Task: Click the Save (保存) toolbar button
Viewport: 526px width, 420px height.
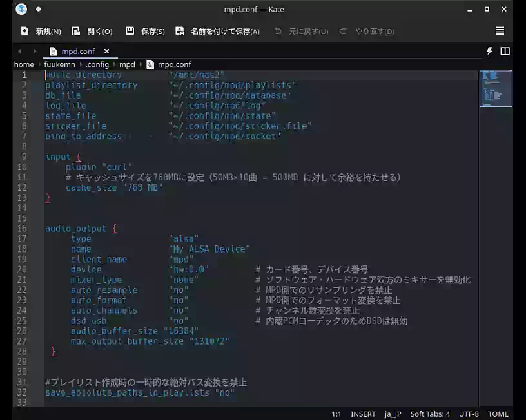Action: pos(145,31)
